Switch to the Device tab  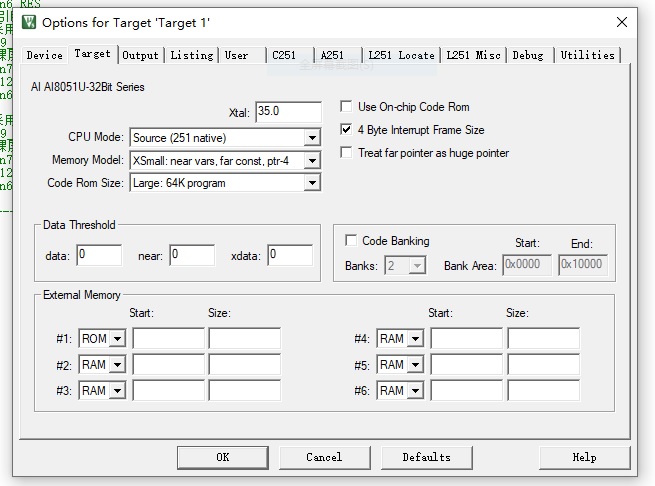tap(44, 55)
